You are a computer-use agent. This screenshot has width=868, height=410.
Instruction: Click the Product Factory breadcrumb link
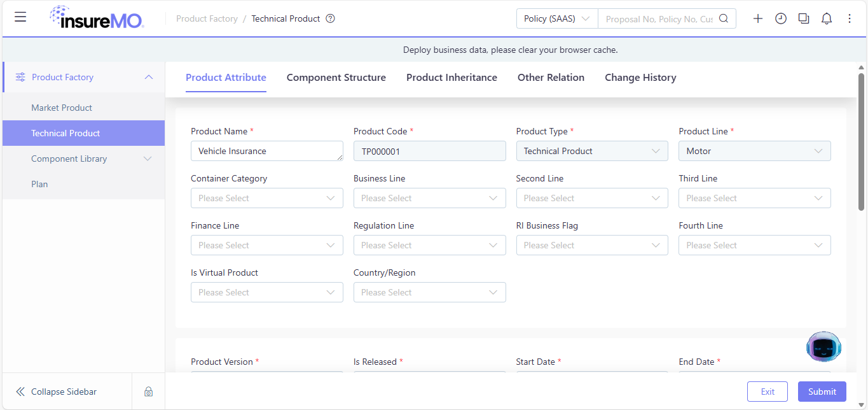pos(207,18)
